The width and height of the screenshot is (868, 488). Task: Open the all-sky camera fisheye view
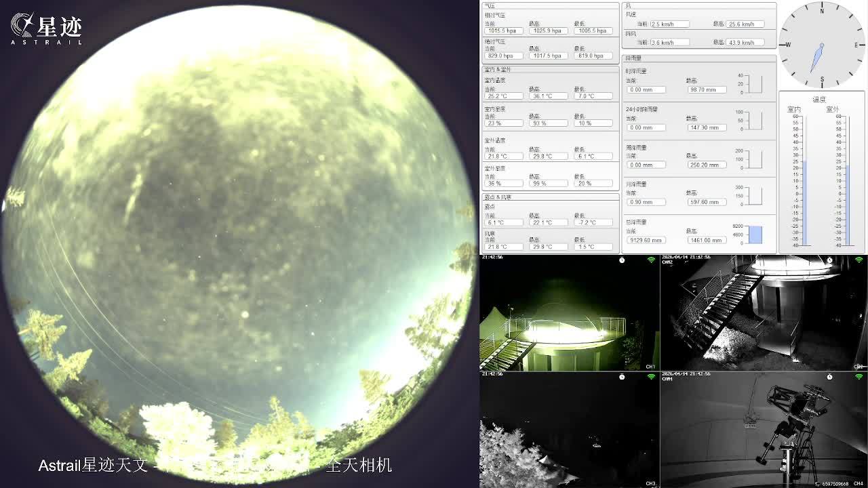pyautogui.click(x=239, y=244)
